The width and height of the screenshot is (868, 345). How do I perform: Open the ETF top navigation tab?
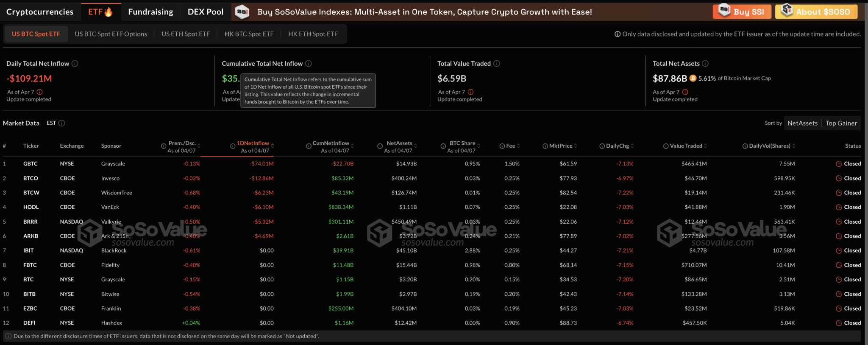[x=100, y=12]
